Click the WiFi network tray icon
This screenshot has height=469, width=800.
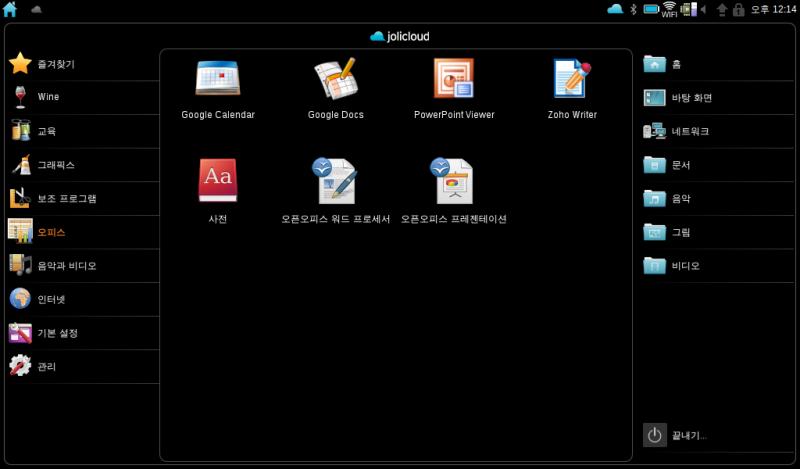(669, 9)
